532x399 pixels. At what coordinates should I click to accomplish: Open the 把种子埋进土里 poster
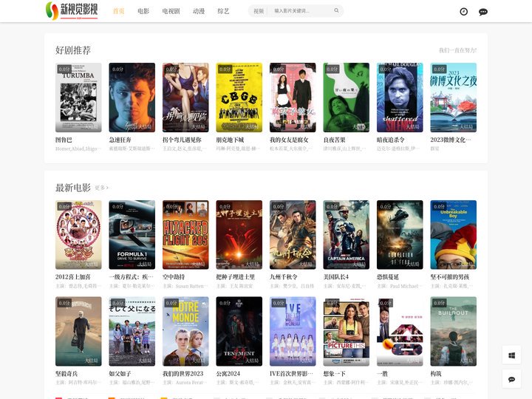[239, 235]
